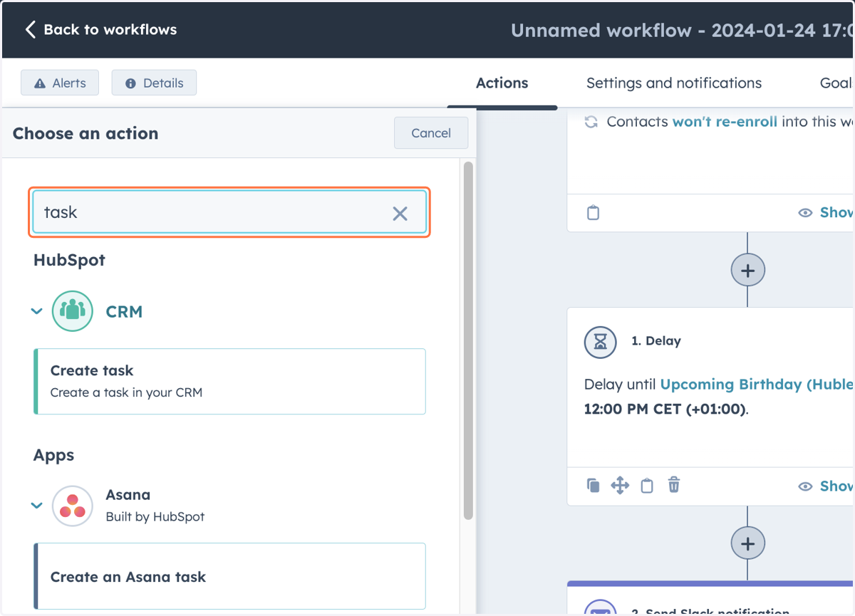Screen dimensions: 855x616
Task: Clear the task search field
Action: pyautogui.click(x=400, y=213)
